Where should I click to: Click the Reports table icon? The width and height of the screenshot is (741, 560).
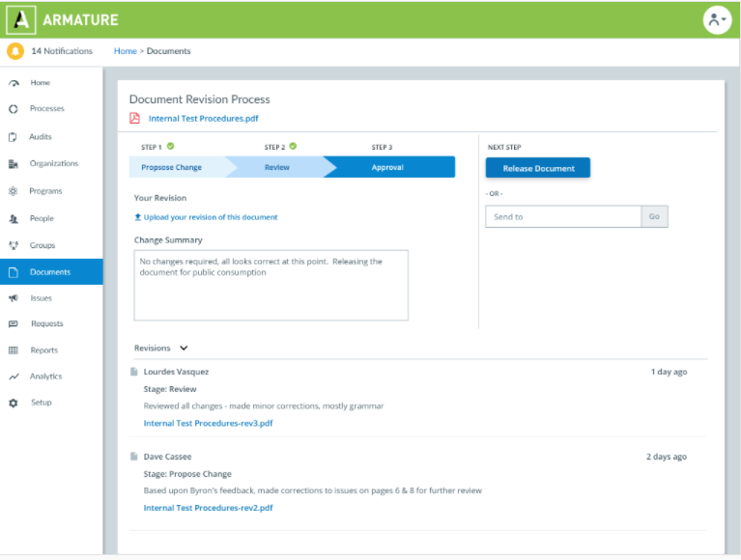(x=14, y=350)
